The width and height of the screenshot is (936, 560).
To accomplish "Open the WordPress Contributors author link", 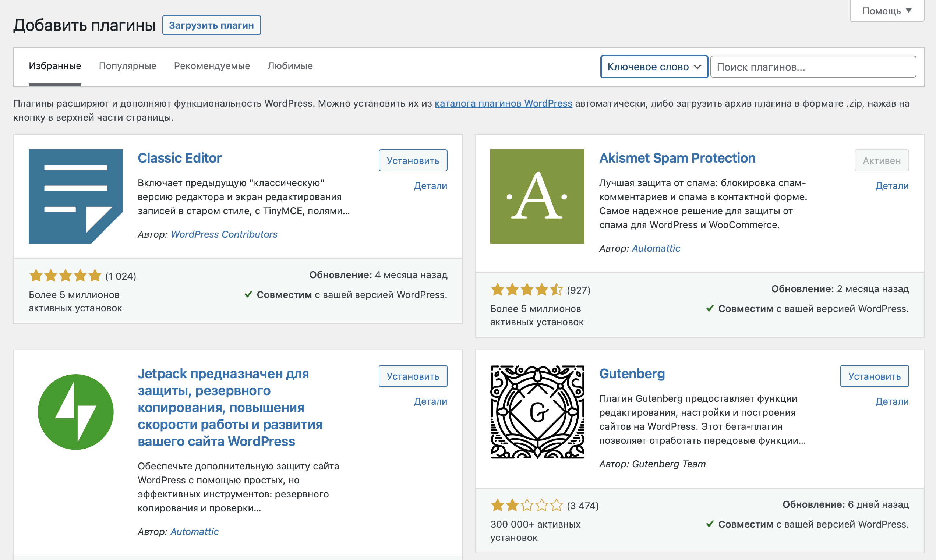I will pos(224,234).
